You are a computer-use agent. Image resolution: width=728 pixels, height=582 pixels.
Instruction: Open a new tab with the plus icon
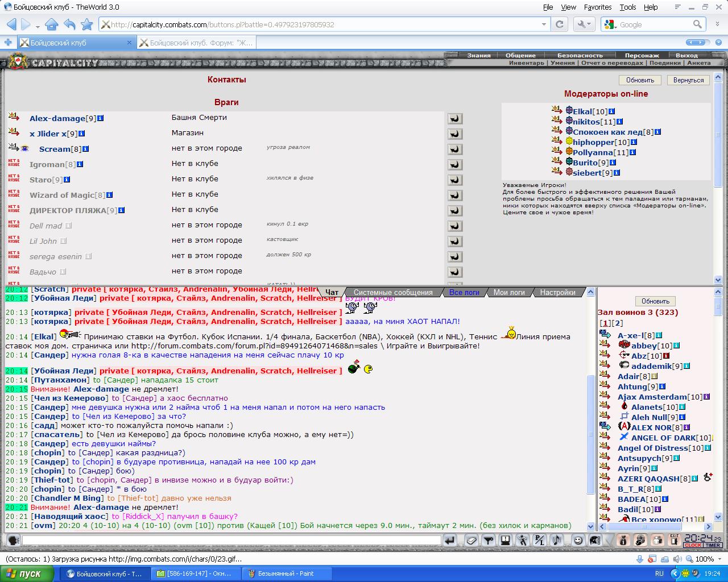pos(8,43)
